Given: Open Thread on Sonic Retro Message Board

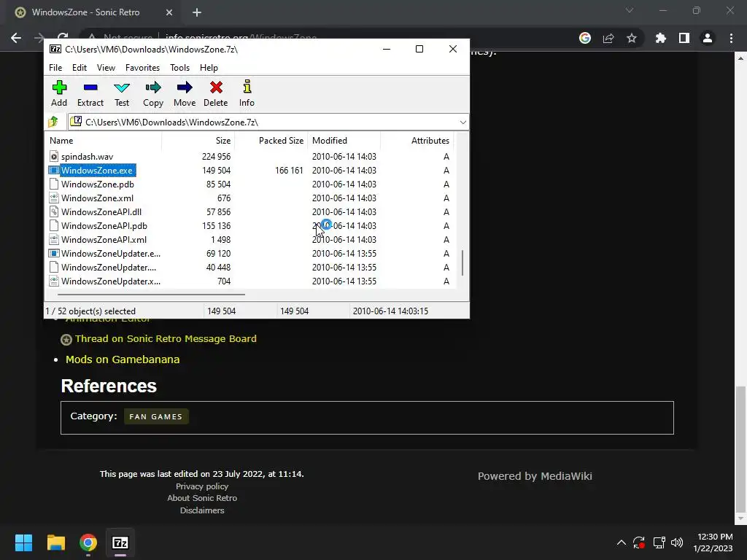Looking at the screenshot, I should pyautogui.click(x=166, y=338).
